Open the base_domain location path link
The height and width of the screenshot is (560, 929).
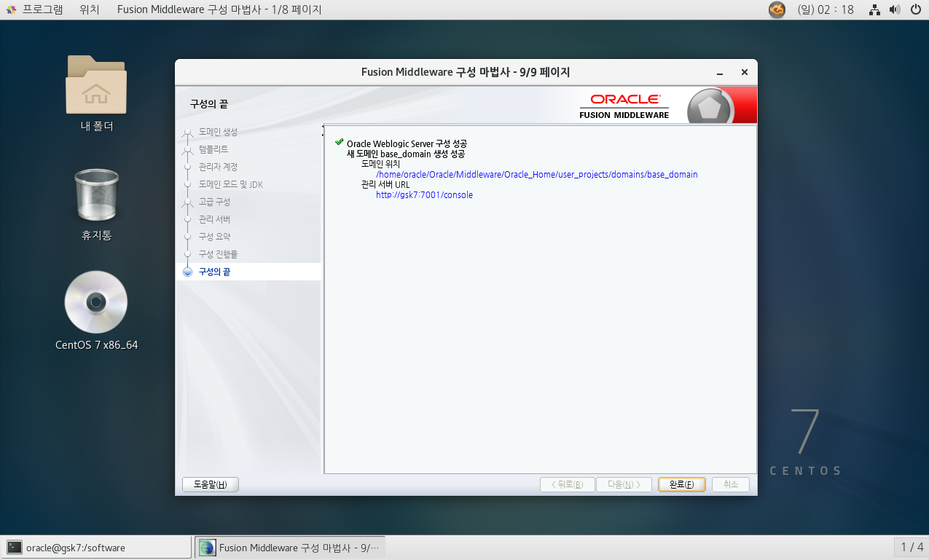point(537,175)
